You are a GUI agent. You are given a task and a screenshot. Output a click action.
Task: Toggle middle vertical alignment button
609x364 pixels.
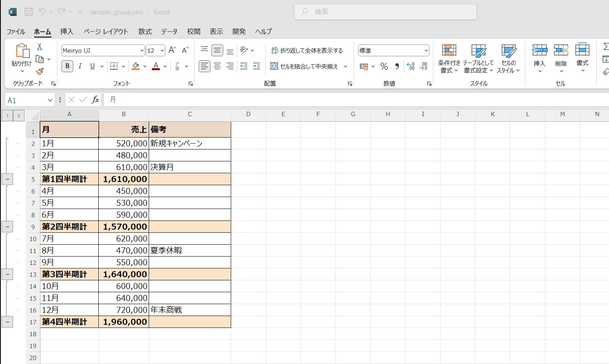pos(217,50)
